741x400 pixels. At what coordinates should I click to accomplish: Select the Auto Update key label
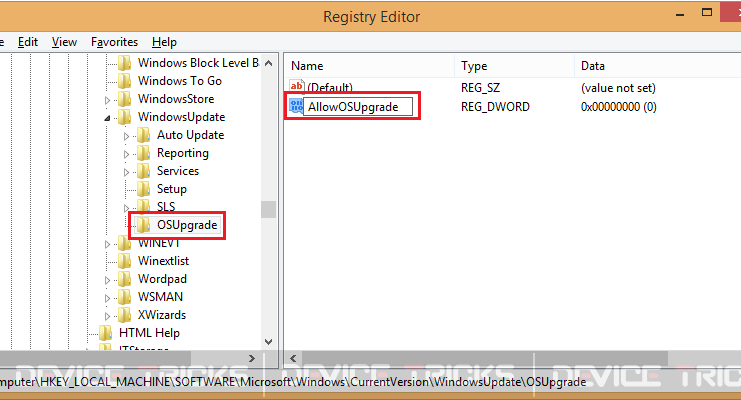pos(190,135)
